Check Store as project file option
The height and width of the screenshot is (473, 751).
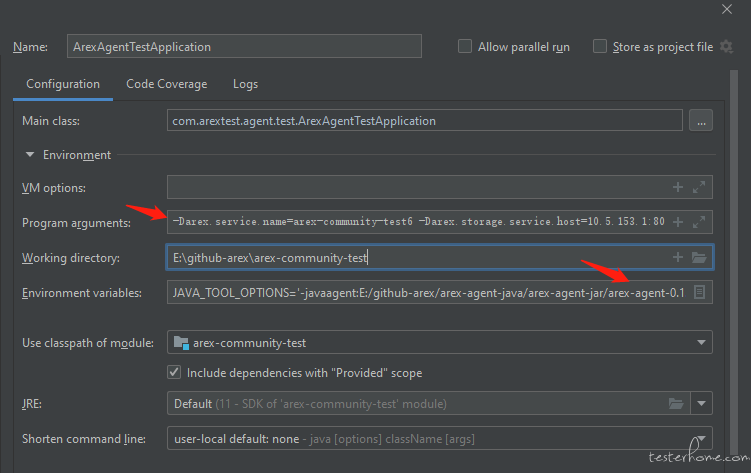pyautogui.click(x=600, y=46)
